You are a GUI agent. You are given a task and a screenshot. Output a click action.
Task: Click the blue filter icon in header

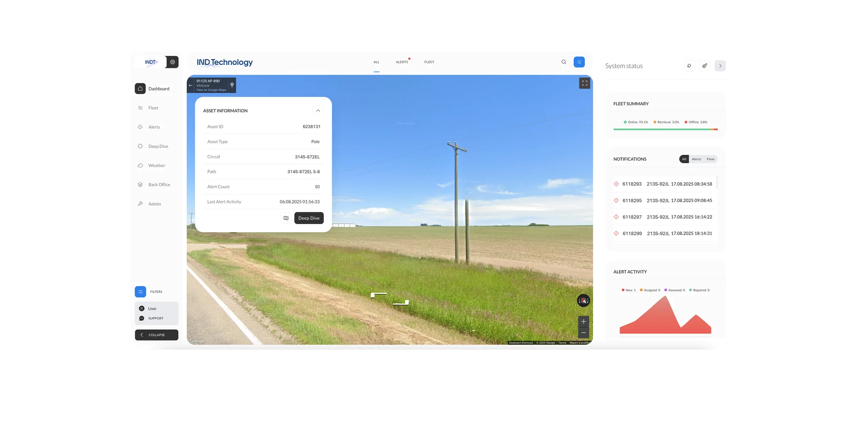[x=579, y=62]
